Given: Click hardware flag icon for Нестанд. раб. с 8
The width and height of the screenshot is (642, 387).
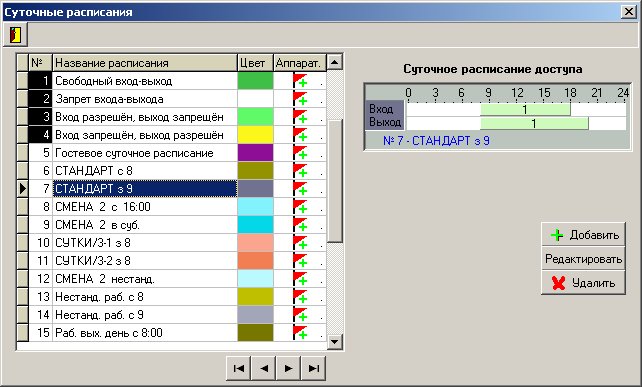Looking at the screenshot, I should (x=301, y=297).
